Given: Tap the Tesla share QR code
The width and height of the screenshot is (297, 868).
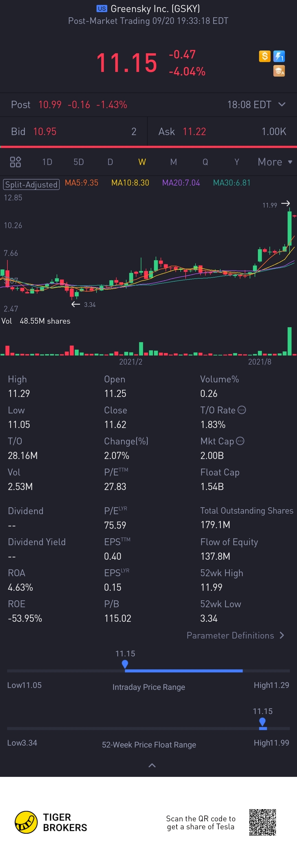Looking at the screenshot, I should click(263, 822).
